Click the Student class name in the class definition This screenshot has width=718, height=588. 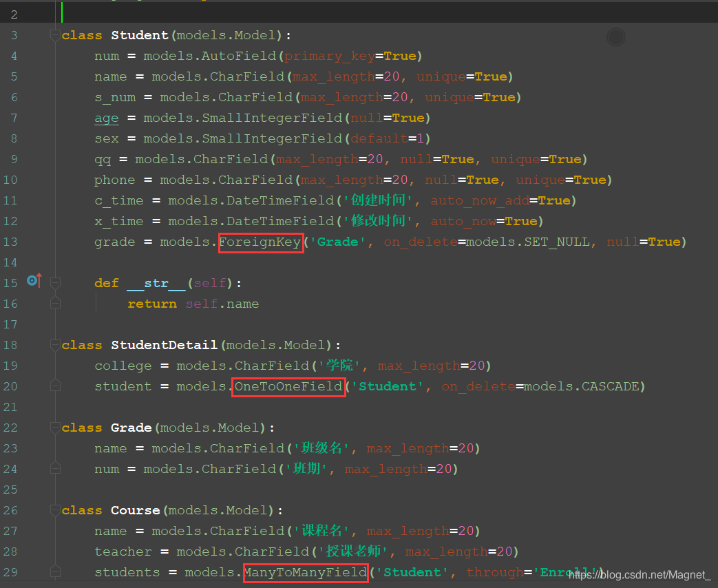pyautogui.click(x=140, y=35)
